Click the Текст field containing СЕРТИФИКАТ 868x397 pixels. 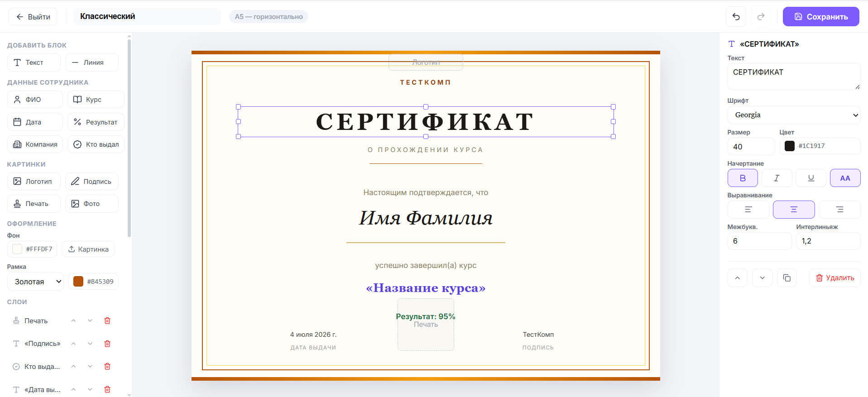(x=794, y=77)
